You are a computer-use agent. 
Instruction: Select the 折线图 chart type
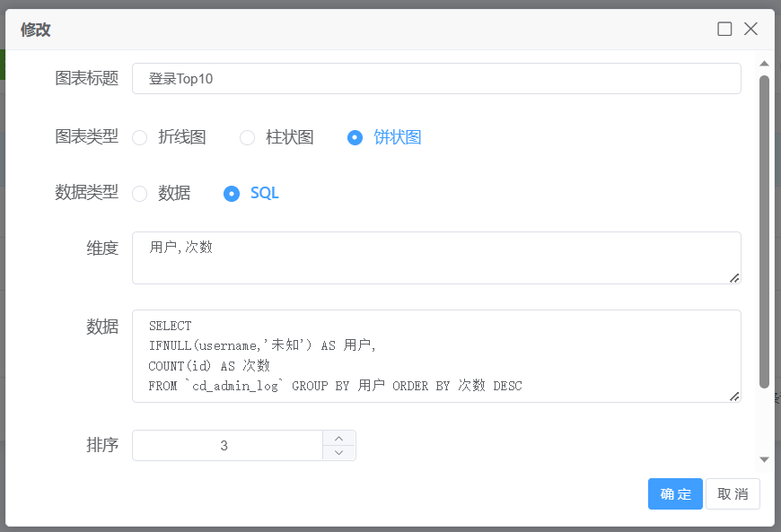[140, 137]
